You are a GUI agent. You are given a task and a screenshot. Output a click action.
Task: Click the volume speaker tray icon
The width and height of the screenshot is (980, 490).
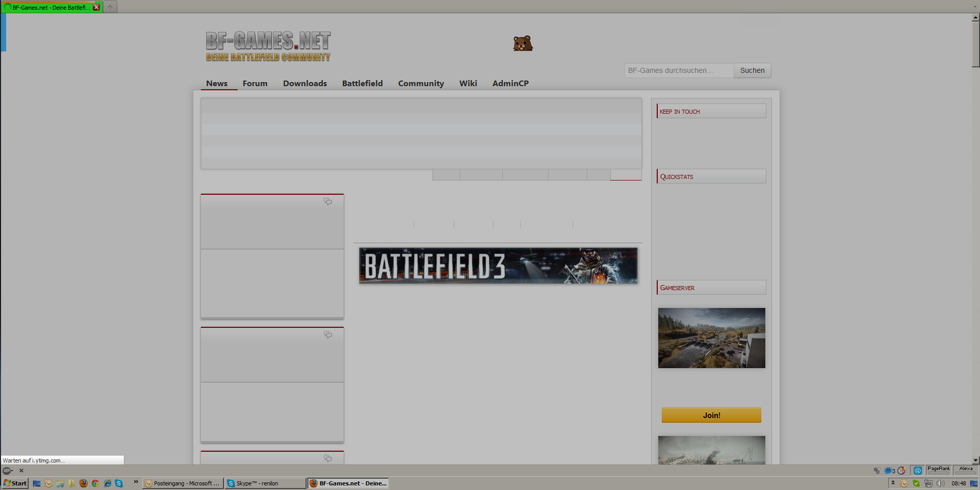pyautogui.click(x=941, y=483)
